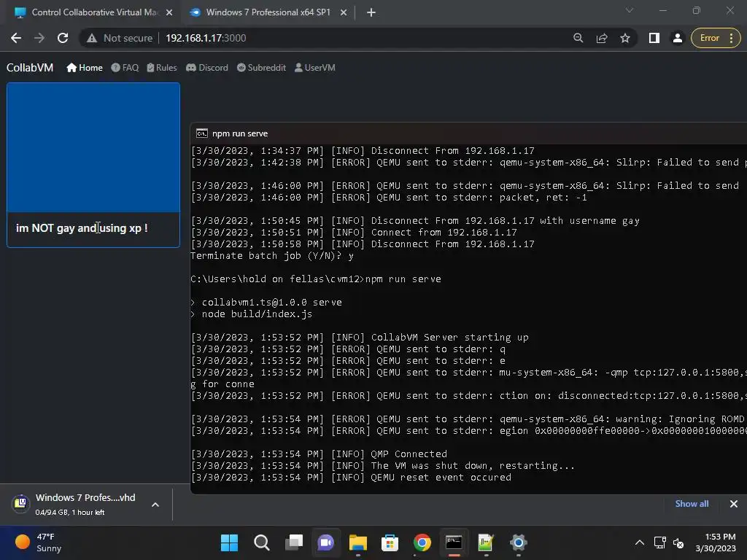Close the downloads bar
This screenshot has width=747, height=560.
(x=734, y=504)
